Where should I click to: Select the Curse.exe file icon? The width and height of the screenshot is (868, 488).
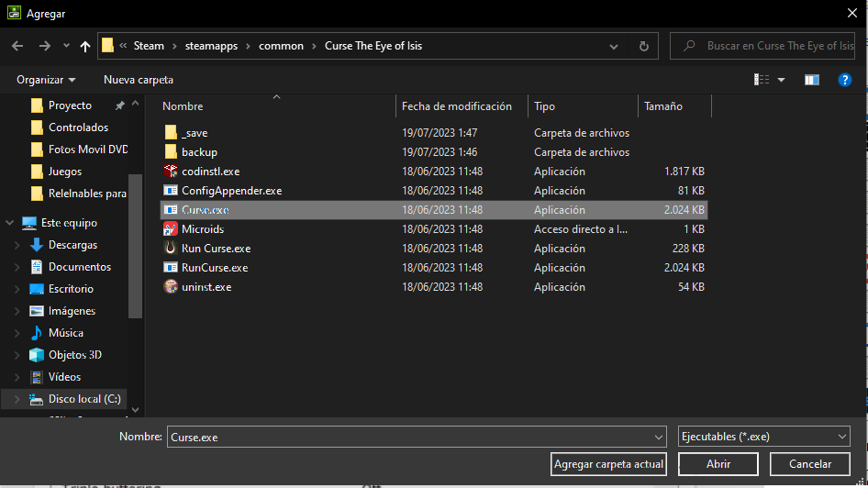pos(171,210)
